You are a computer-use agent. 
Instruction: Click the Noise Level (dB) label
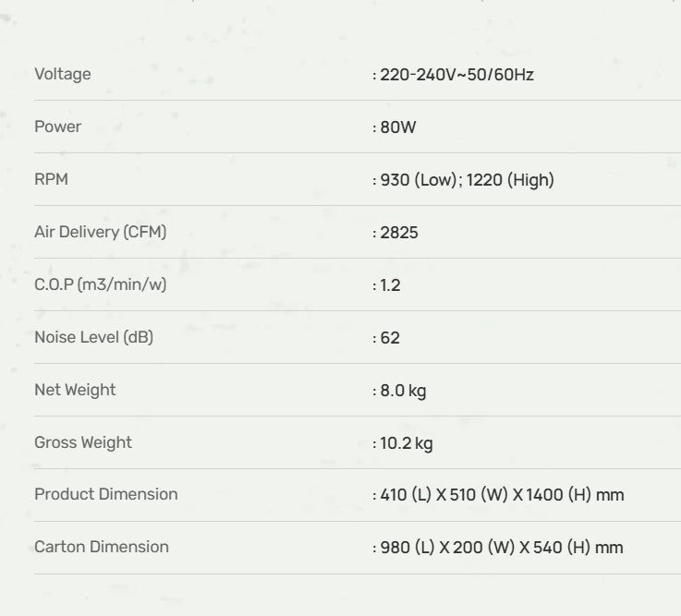[93, 337]
